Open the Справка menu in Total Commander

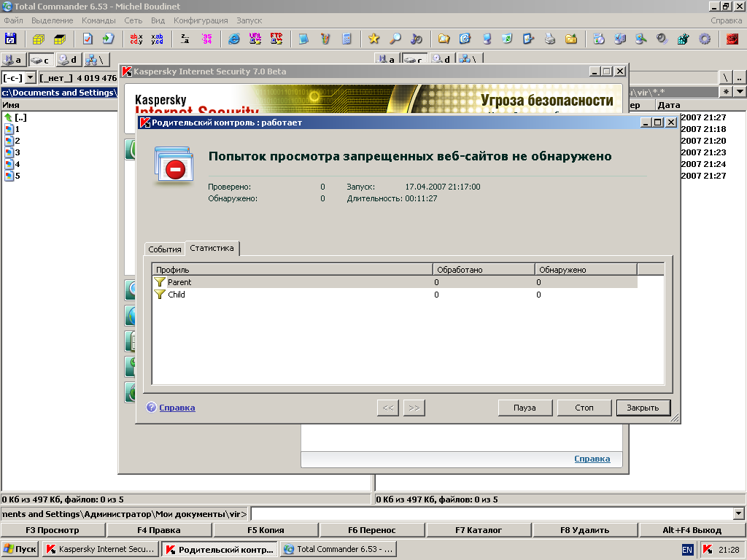(x=726, y=20)
